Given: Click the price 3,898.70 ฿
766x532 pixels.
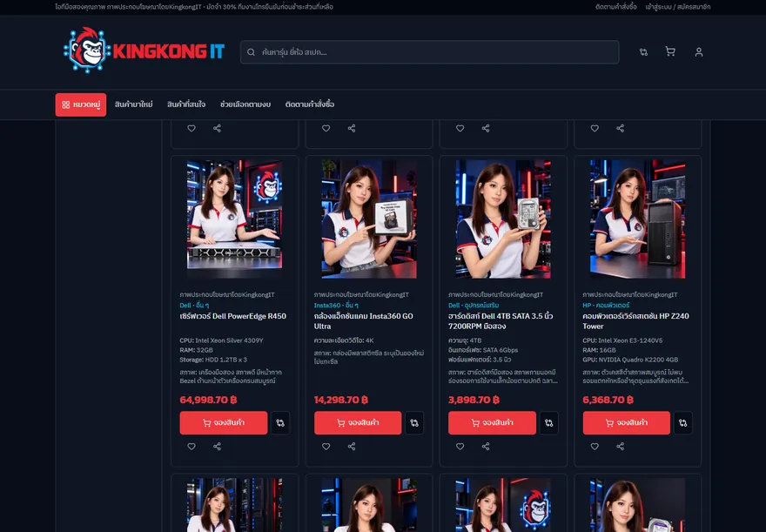Looking at the screenshot, I should click(x=474, y=400).
